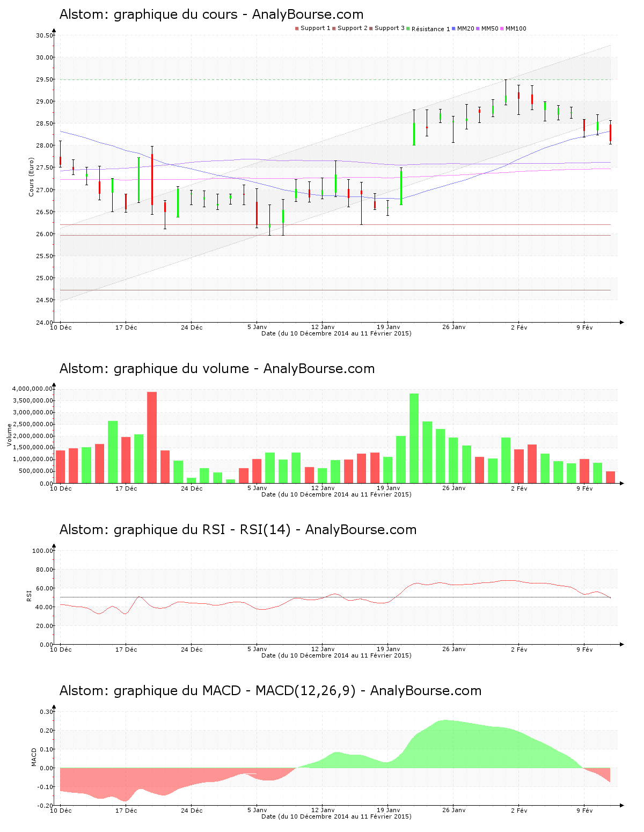Click the date range caption under the RSI chart
Screen dimensions: 644x832
(336, 655)
